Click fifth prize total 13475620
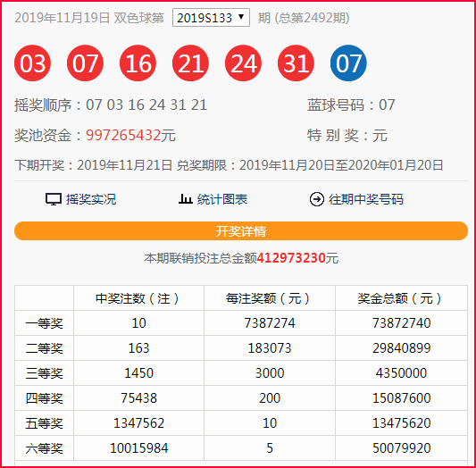The image size is (476, 468). 401,423
